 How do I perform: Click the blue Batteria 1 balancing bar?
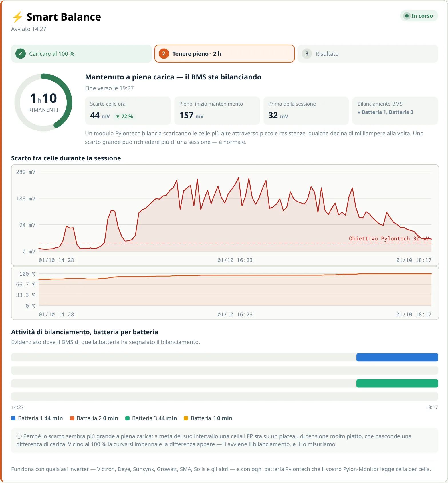click(x=397, y=357)
